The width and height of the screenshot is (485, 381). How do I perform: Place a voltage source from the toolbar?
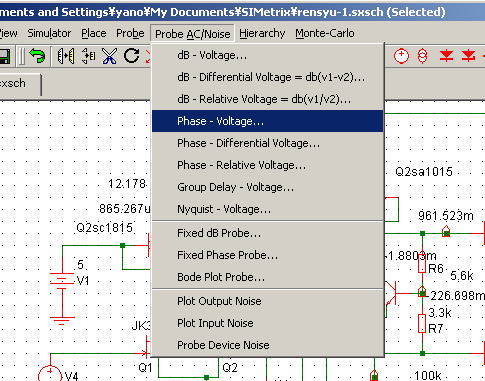tap(401, 56)
